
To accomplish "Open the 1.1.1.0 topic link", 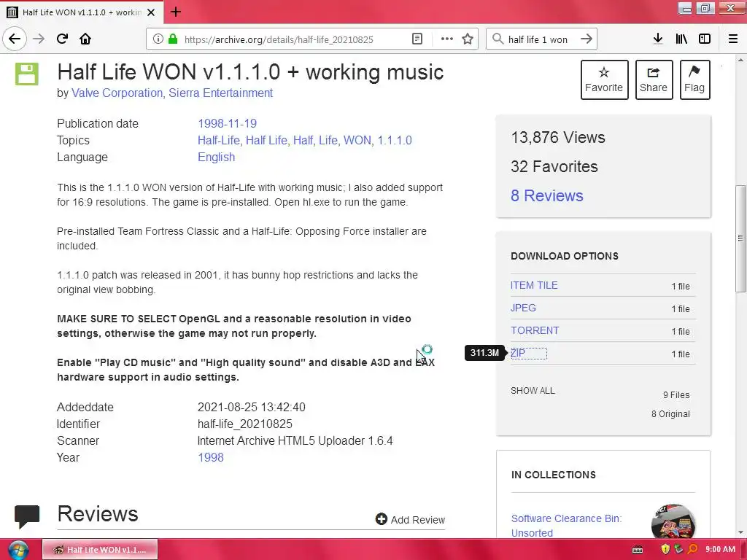I will 395,140.
